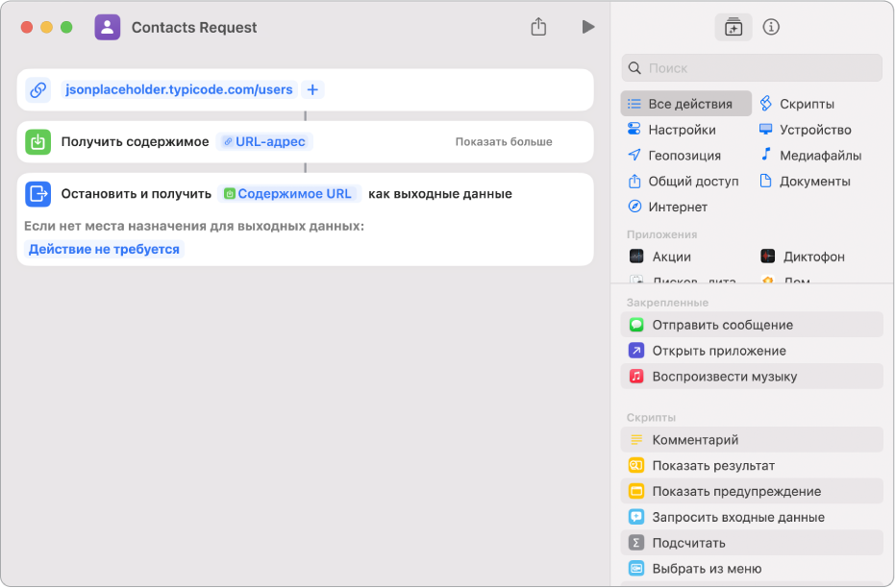Viewport: 895px width, 588px height.
Task: Click the green Get Contents action icon
Action: (x=37, y=142)
